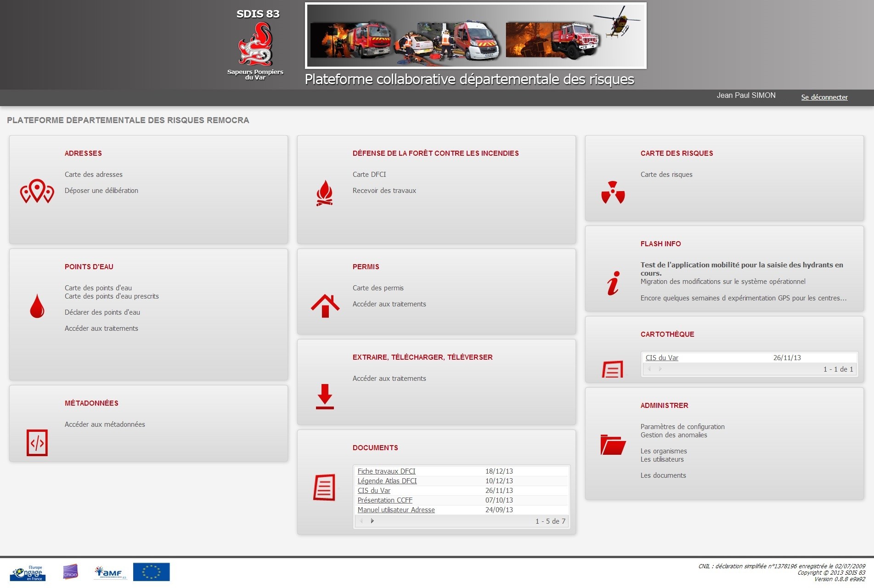
Task: Click the red water drop icon
Action: (x=37, y=306)
